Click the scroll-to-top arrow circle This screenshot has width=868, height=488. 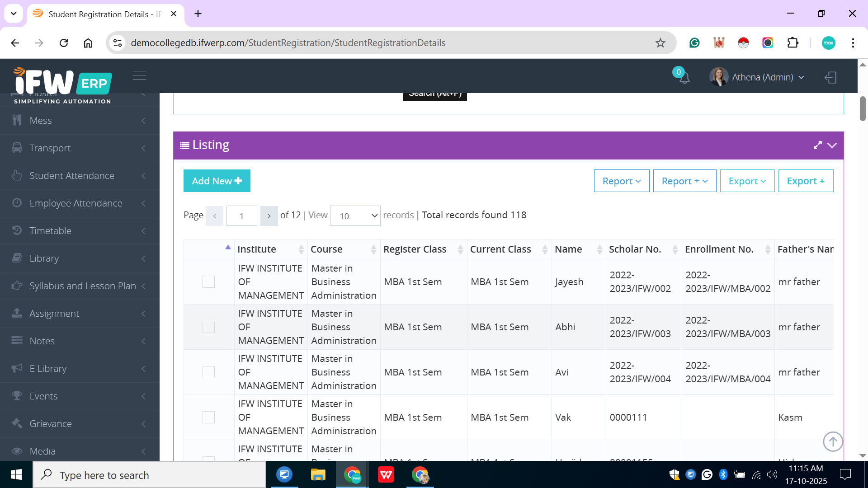pos(833,441)
